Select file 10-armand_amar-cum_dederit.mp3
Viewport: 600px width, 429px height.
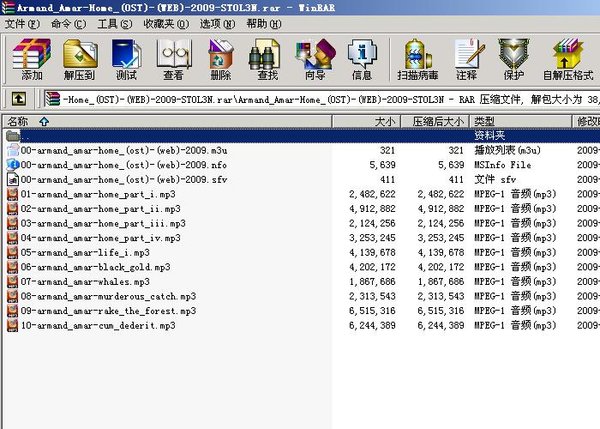click(x=98, y=325)
